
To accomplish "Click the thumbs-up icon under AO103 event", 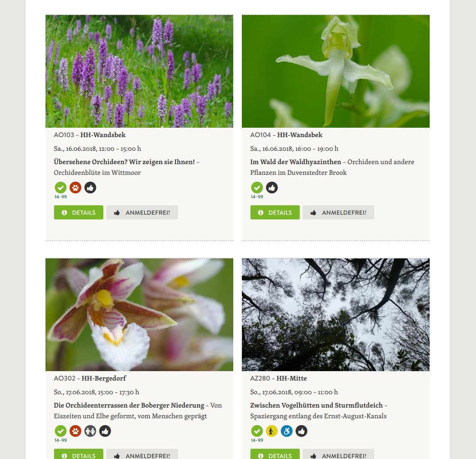I will click(x=90, y=187).
